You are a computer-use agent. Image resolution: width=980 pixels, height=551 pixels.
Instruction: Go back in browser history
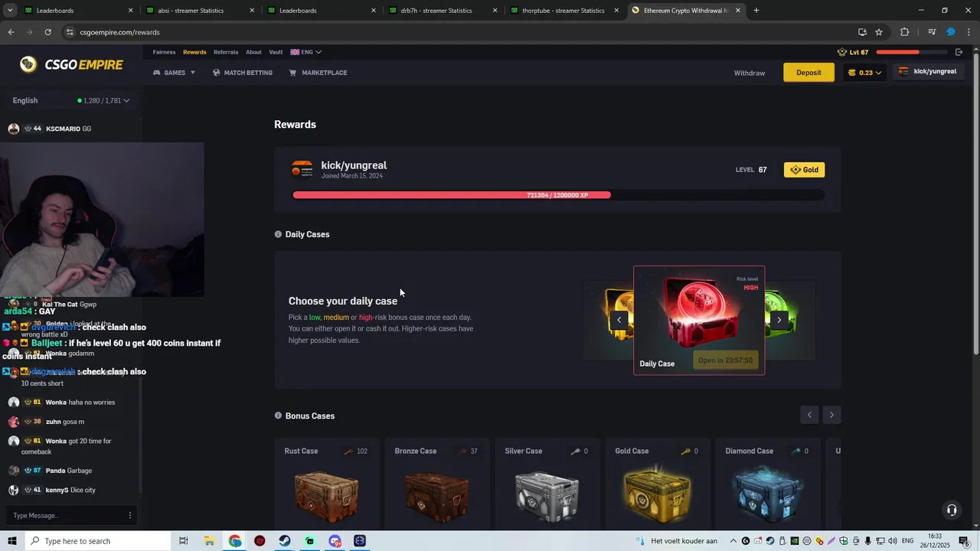pyautogui.click(x=11, y=32)
